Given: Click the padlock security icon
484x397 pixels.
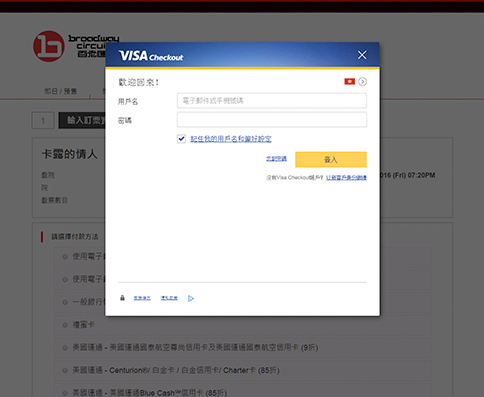Looking at the screenshot, I should coord(122,298).
